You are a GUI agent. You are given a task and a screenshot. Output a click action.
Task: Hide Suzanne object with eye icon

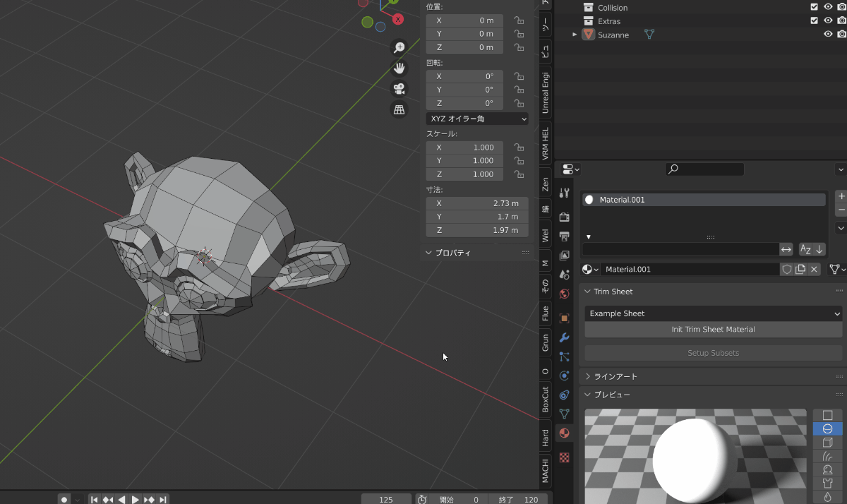[x=828, y=34]
